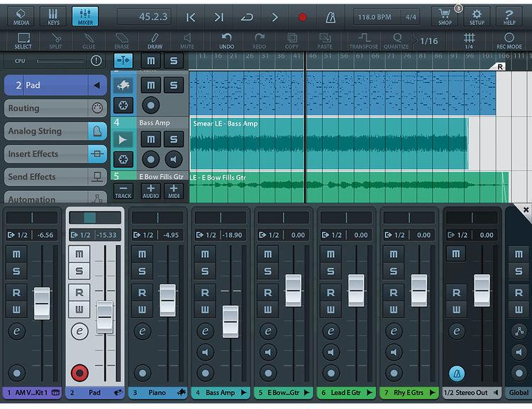Toggle global mute in the track list header

(150, 61)
